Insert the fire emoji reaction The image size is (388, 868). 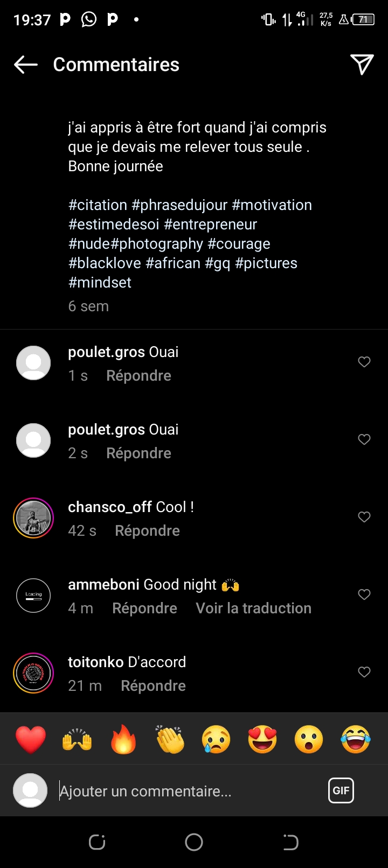pos(123,739)
